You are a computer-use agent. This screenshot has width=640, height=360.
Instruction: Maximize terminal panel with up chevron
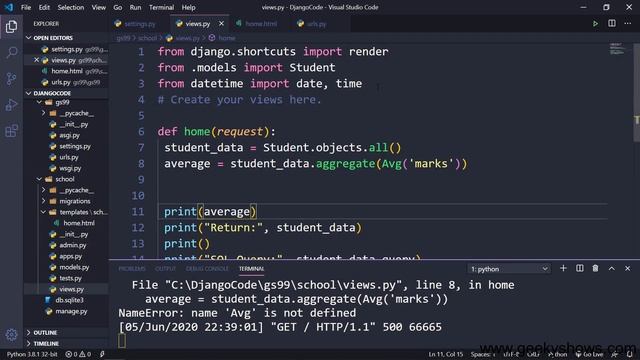coord(611,268)
